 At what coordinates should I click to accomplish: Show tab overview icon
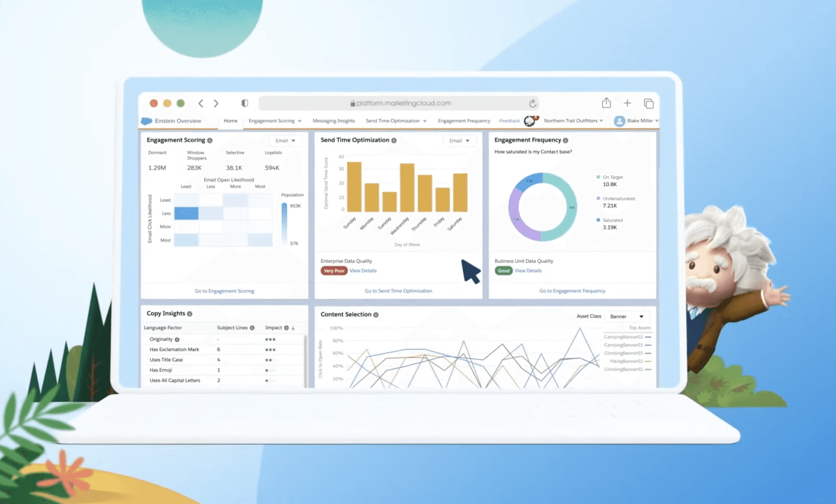pyautogui.click(x=649, y=103)
